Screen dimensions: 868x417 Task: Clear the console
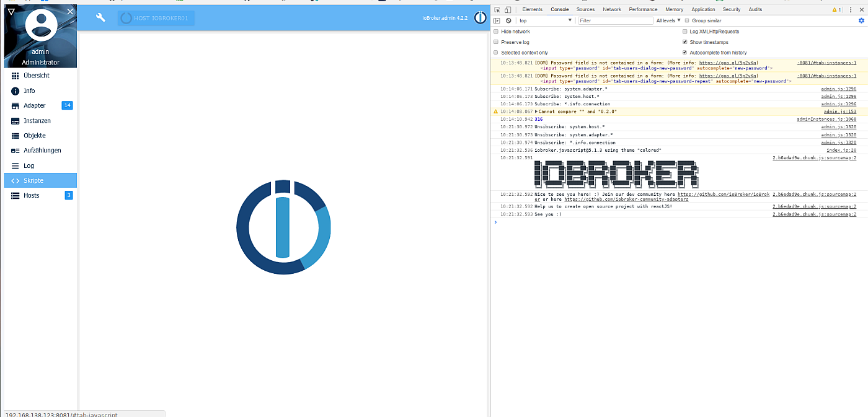pos(508,20)
